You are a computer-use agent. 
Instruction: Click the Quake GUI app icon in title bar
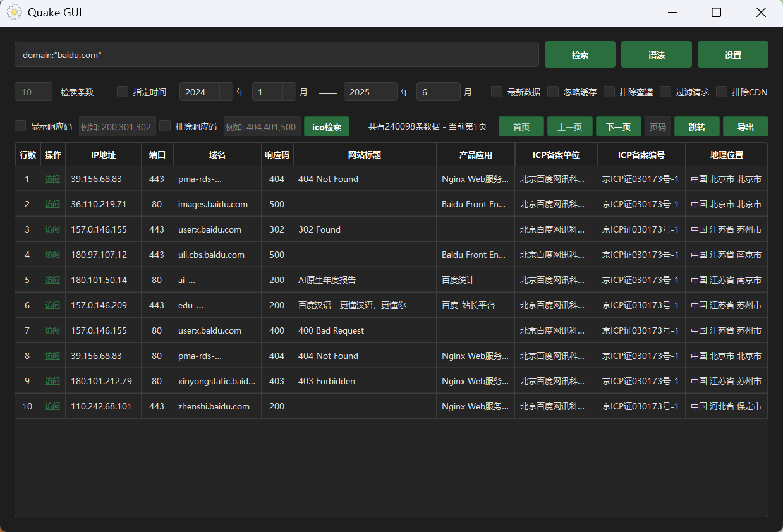click(14, 13)
